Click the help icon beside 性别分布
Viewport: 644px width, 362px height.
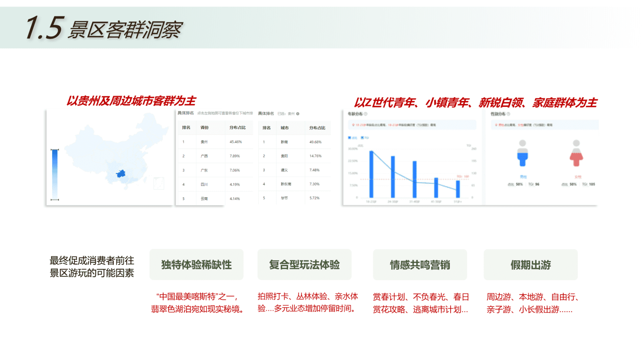click(508, 114)
